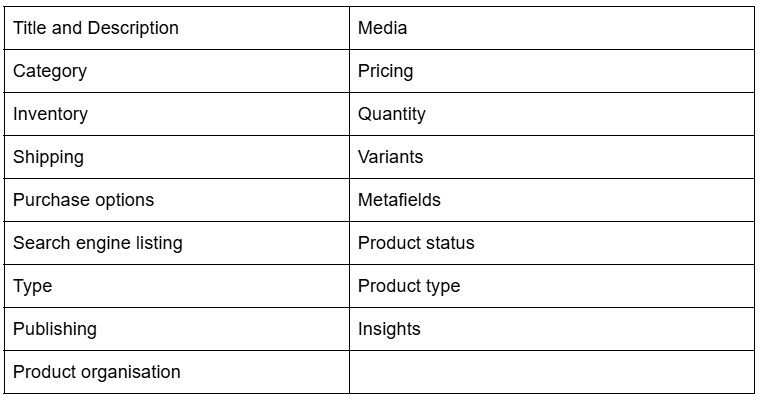Click the Category cell text
Screen dimensions: 763x401
tap(50, 72)
